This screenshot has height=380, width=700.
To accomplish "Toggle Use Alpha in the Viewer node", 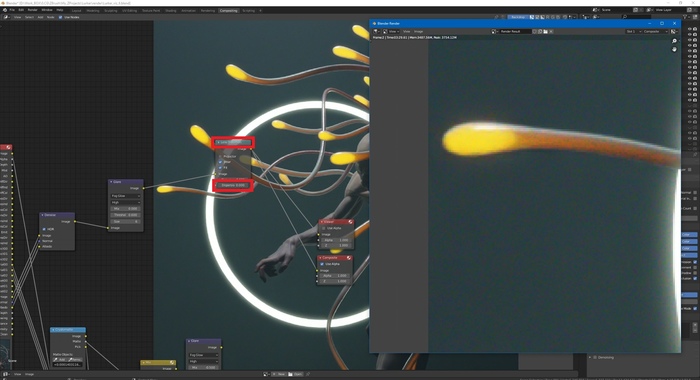I will tap(324, 228).
